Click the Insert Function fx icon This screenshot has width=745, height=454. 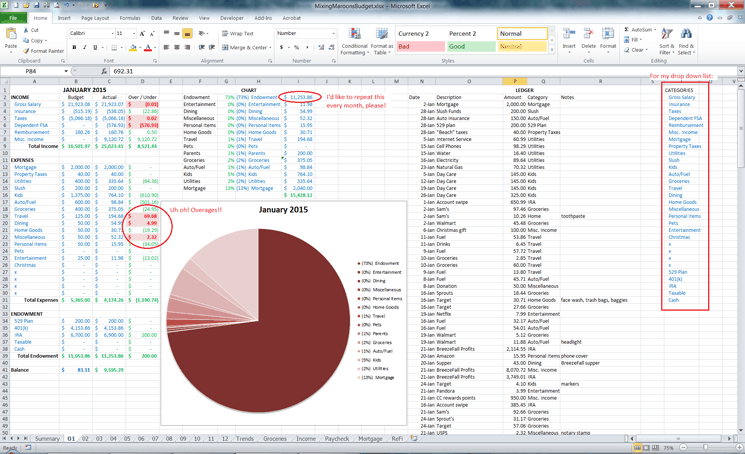point(104,71)
